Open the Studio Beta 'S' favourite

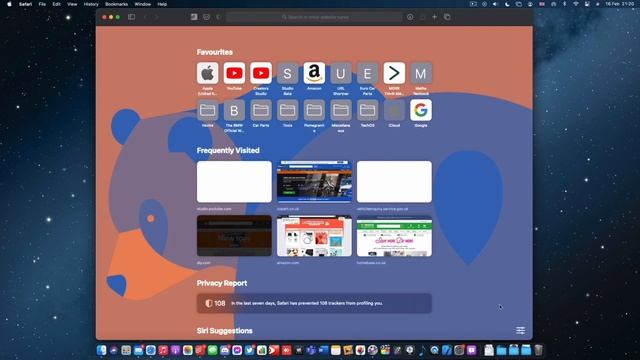pos(287,73)
